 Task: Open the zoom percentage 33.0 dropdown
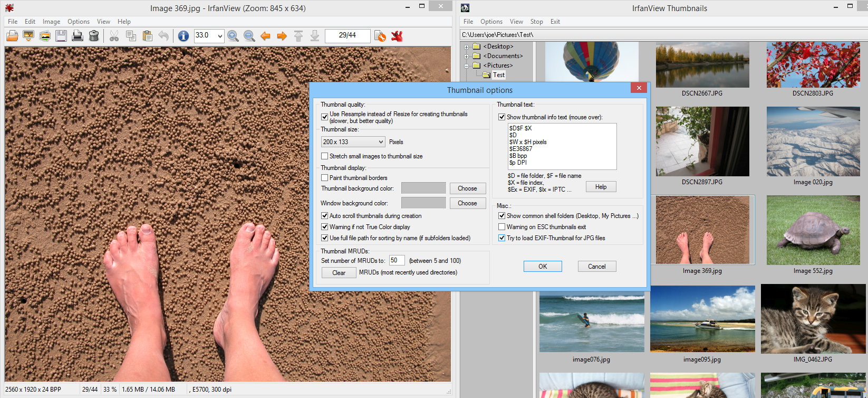[x=220, y=36]
